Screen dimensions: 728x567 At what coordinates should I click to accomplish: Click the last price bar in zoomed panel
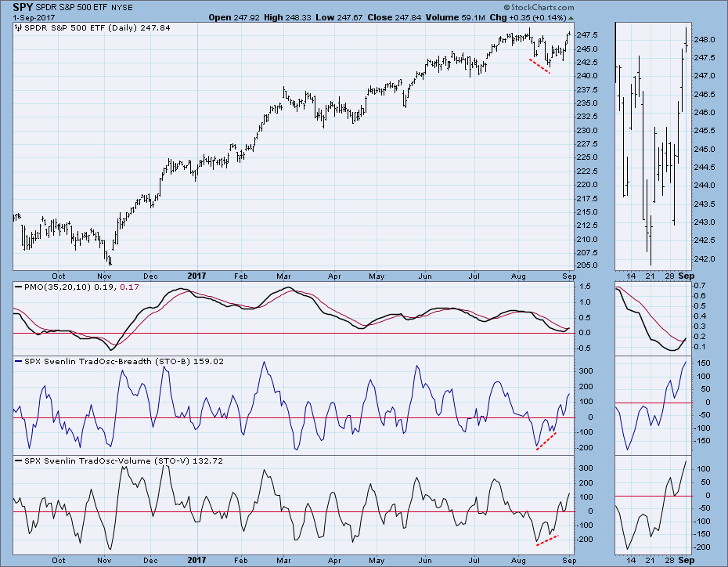point(687,39)
